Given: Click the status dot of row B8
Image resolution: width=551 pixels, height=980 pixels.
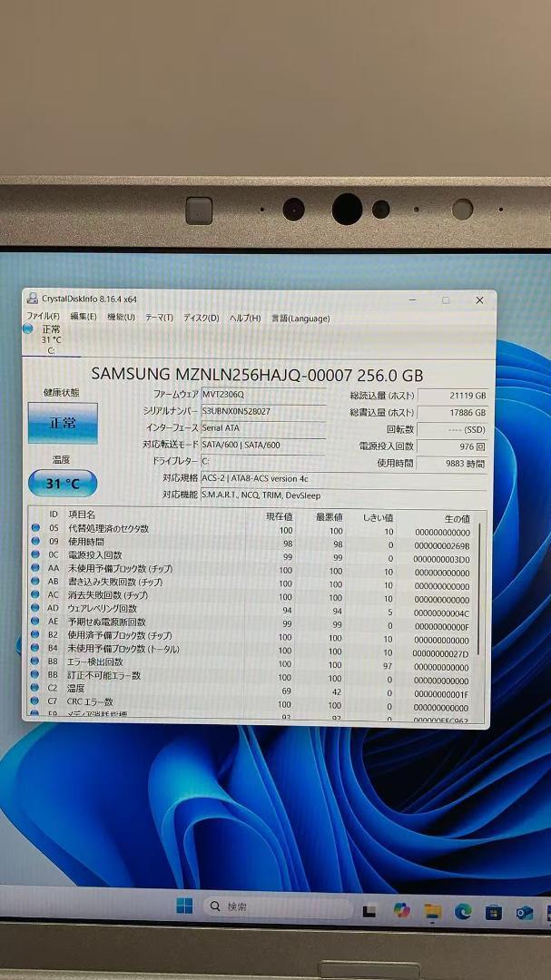Looking at the screenshot, I should pyautogui.click(x=35, y=661).
